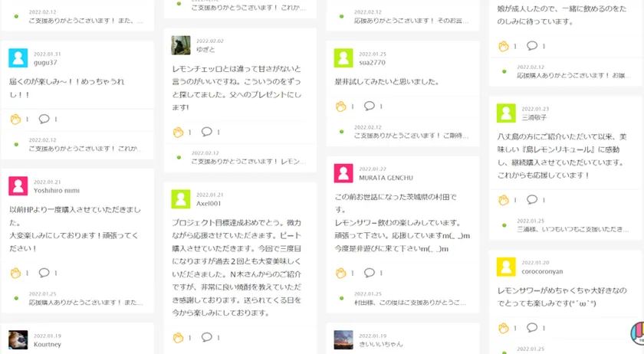Clap for Axel001's project comment
Image resolution: width=644 pixels, height=354 pixels.
click(x=178, y=337)
